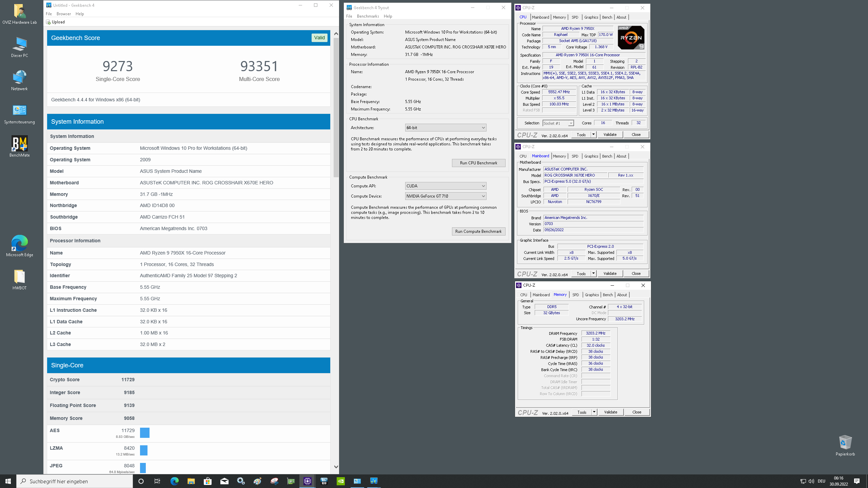Expand Tools arrow in Mainboard CPU-Z window
The image size is (868, 488).
(x=593, y=273)
